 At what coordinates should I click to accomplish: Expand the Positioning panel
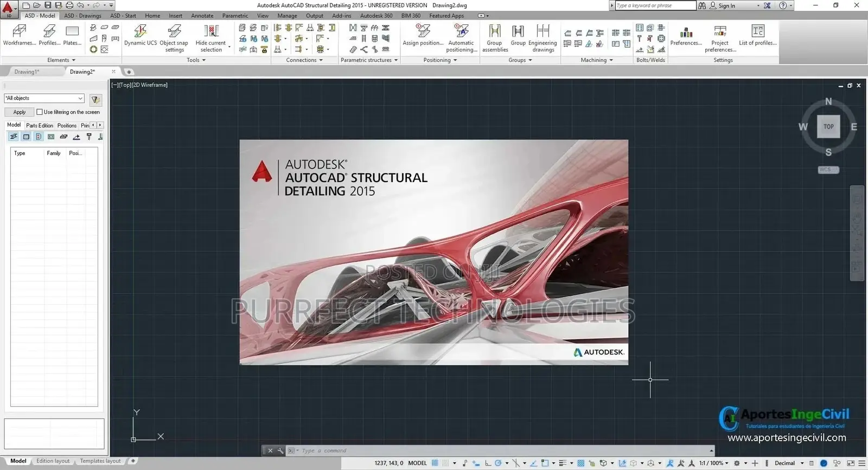point(440,60)
